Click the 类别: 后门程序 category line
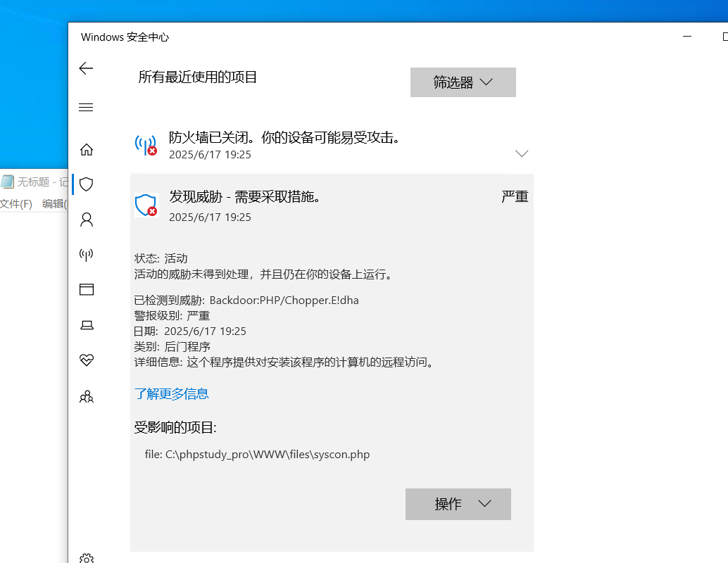The width and height of the screenshot is (728, 563). point(172,347)
